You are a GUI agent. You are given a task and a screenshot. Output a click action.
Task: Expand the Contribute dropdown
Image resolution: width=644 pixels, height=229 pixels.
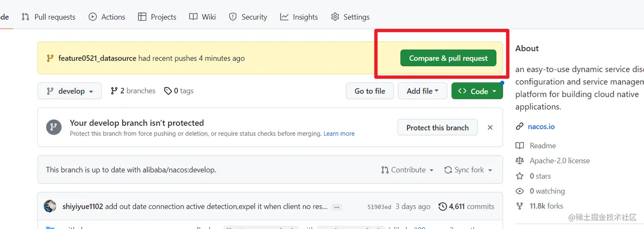click(x=408, y=170)
